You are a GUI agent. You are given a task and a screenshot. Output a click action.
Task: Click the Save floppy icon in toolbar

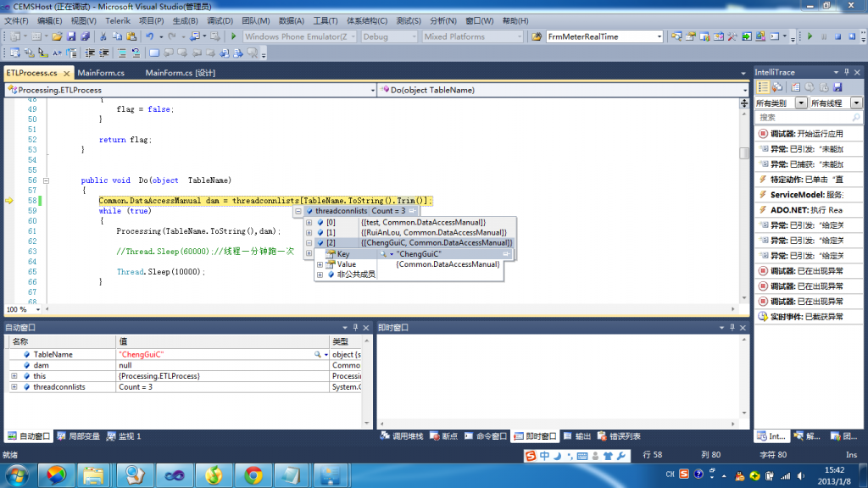click(x=71, y=36)
